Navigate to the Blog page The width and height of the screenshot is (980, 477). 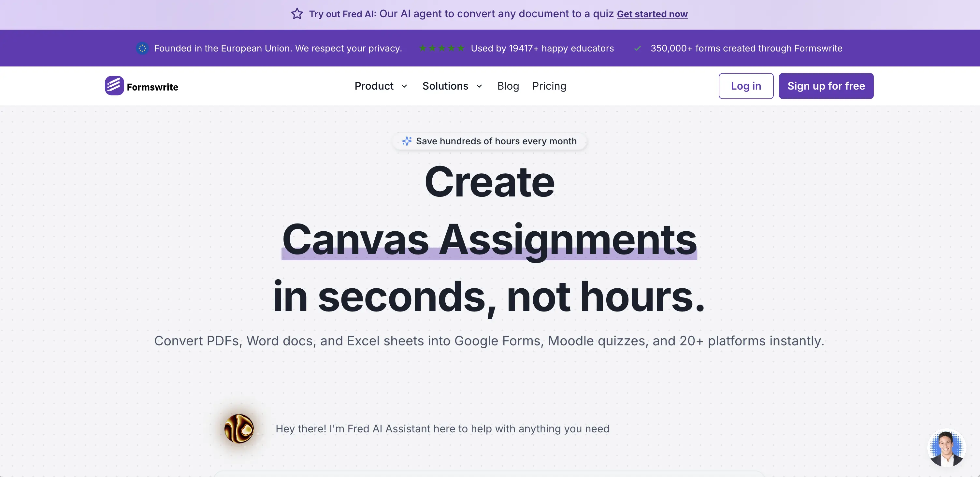click(508, 86)
